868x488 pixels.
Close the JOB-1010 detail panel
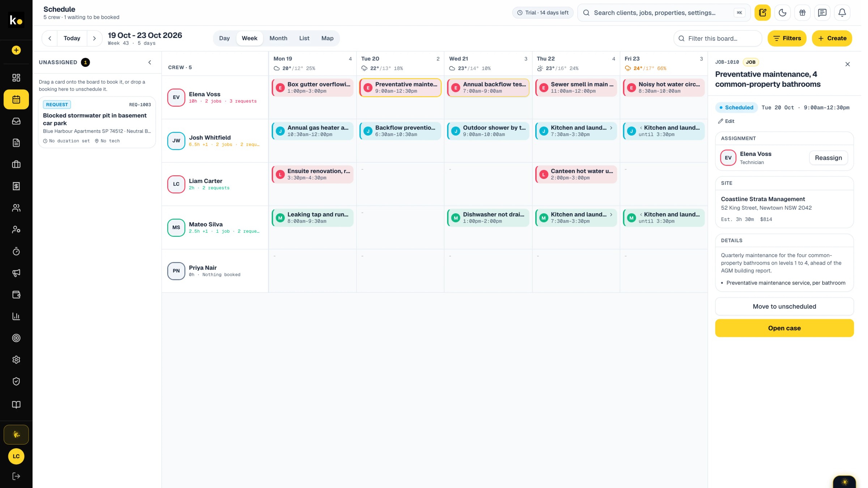coord(847,64)
